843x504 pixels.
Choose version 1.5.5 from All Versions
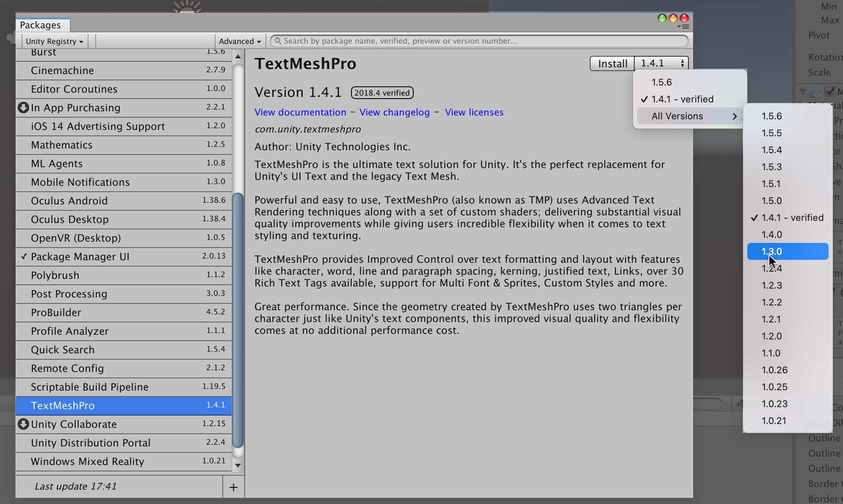coord(788,133)
